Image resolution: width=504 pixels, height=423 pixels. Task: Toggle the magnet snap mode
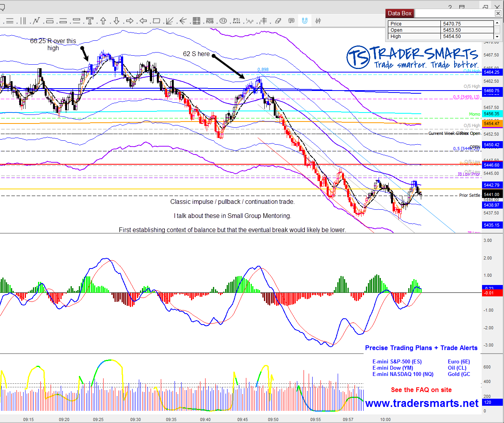[305, 21]
